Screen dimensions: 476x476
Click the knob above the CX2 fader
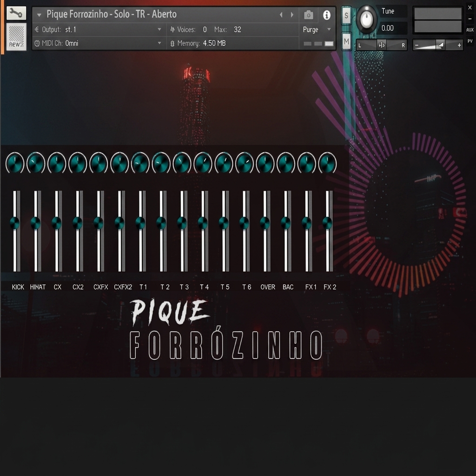pyautogui.click(x=78, y=163)
